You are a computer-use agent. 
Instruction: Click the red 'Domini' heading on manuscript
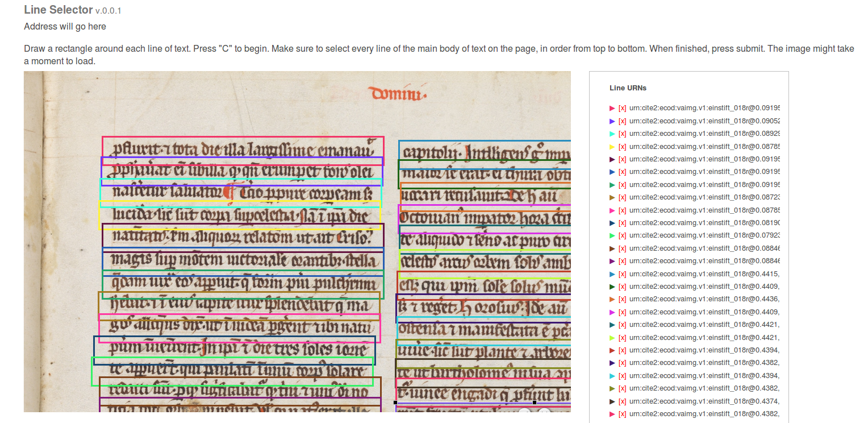[398, 94]
